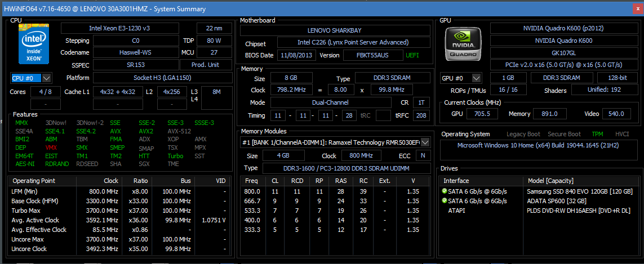Click the DDR3-1600 / PC3-12800 type field

tap(346, 168)
